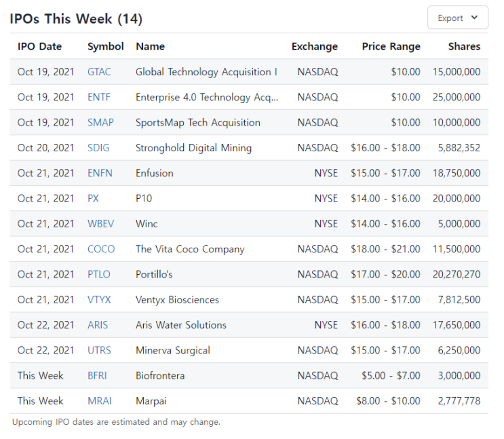Select the name P10

[x=144, y=198]
